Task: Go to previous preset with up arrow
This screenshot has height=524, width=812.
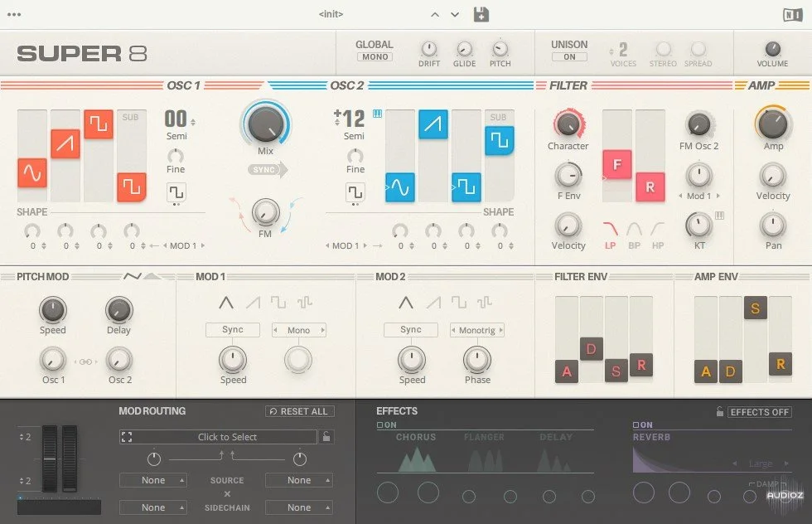Action: (x=435, y=15)
